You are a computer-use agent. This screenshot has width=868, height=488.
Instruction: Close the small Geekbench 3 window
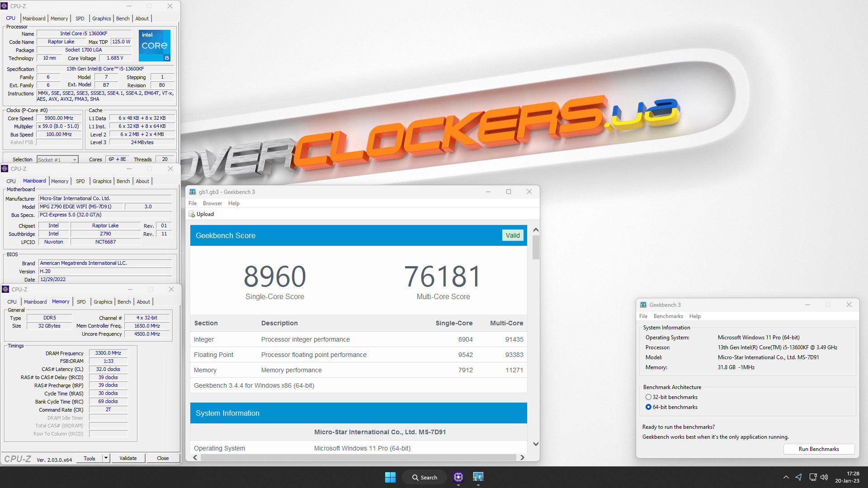[x=849, y=305]
